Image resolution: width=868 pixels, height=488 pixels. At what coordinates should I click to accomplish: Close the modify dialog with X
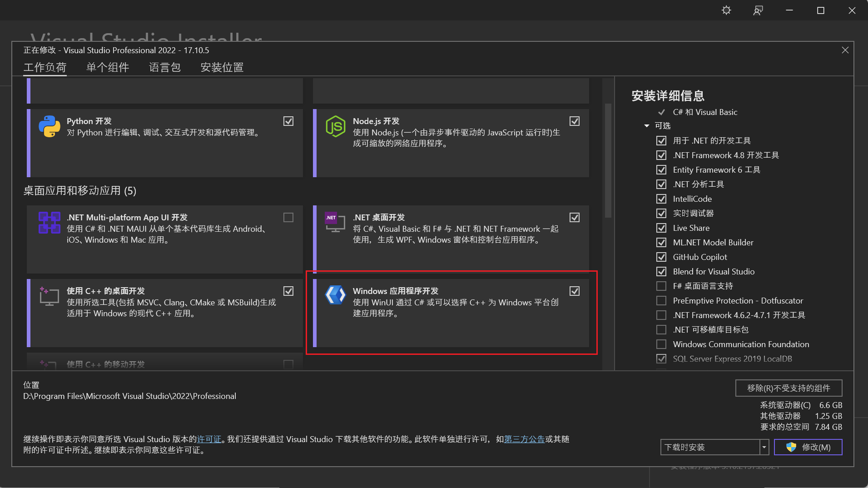[845, 50]
